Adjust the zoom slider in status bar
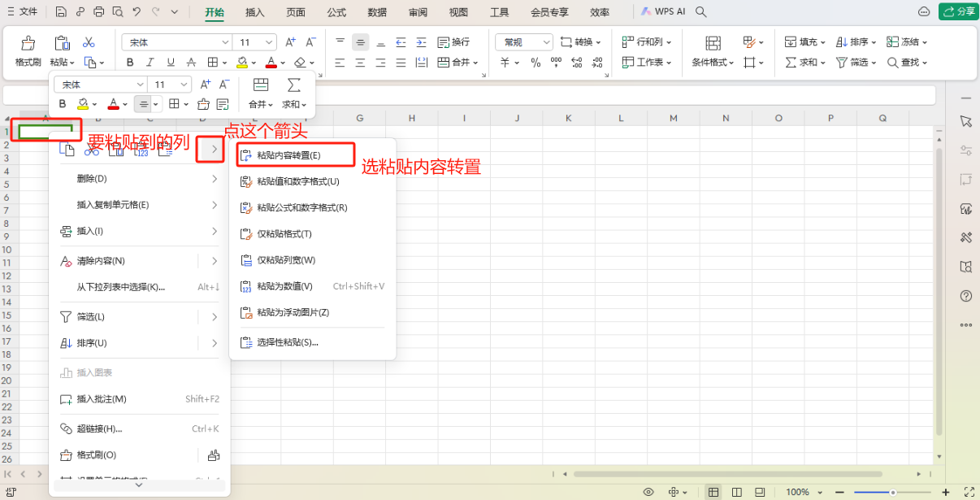980x500 pixels. click(892, 492)
